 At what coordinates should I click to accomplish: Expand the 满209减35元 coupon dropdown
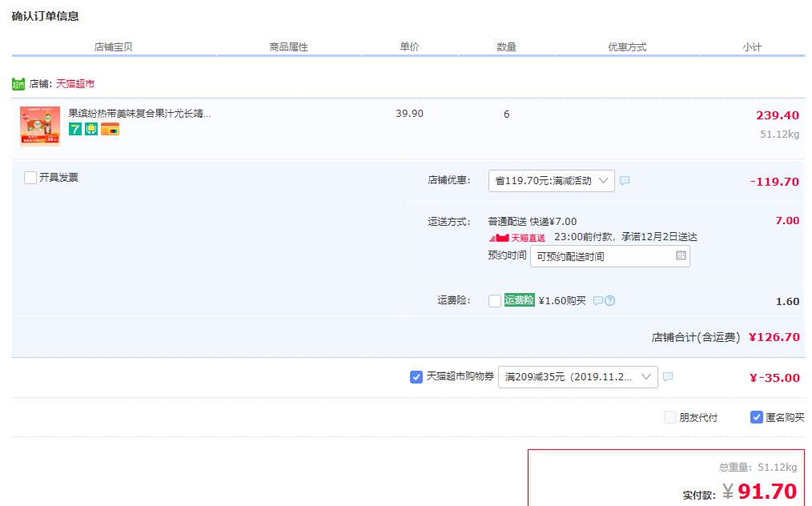578,377
